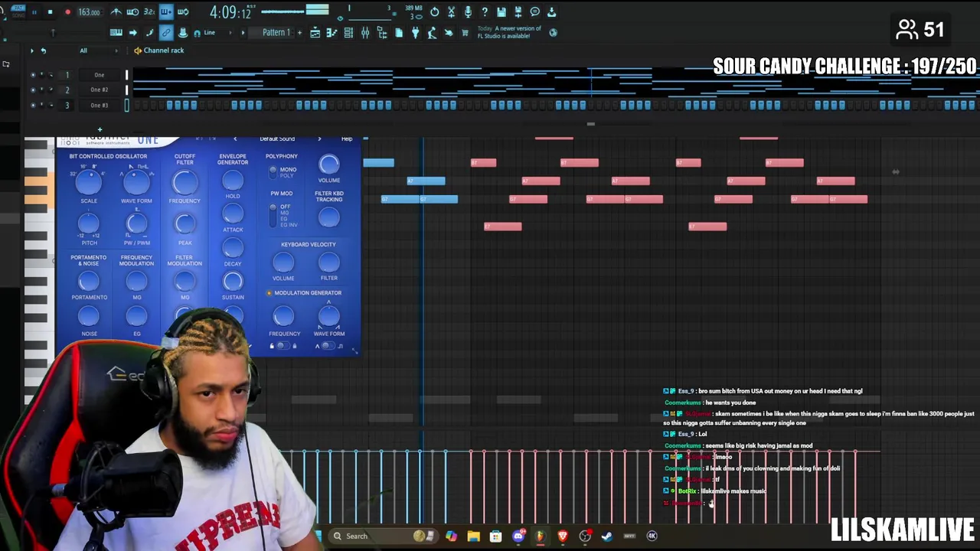The width and height of the screenshot is (980, 551).
Task: Toggle typing keyboard to piano icon
Action: [x=116, y=32]
